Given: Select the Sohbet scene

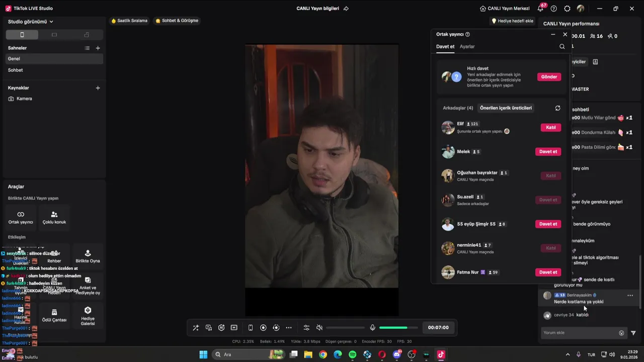Looking at the screenshot, I should click(53, 70).
